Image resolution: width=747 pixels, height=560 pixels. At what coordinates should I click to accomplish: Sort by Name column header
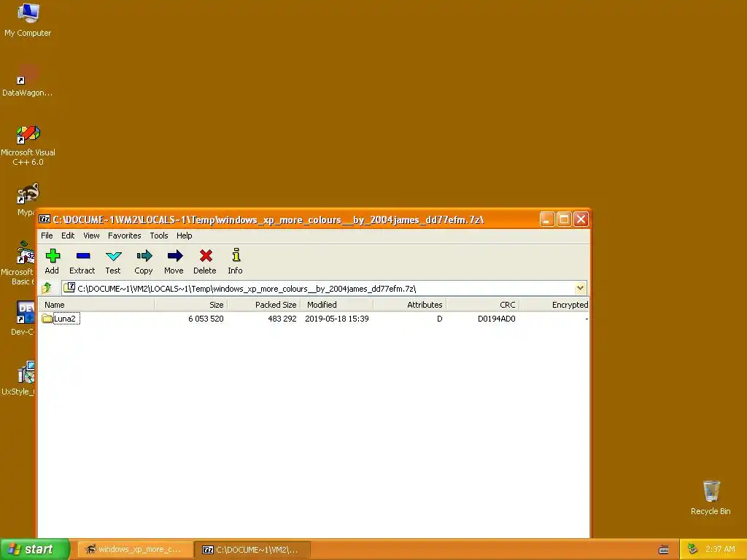pos(96,305)
